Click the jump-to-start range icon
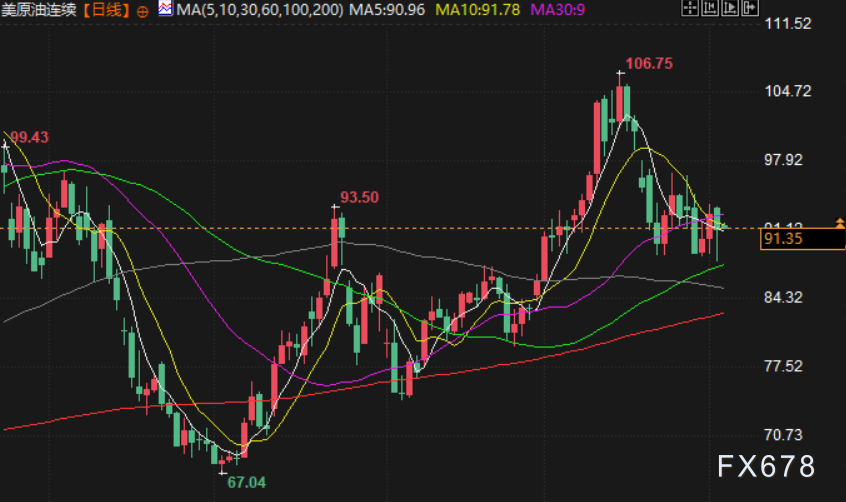Screen dimensions: 846x502 tap(710, 8)
